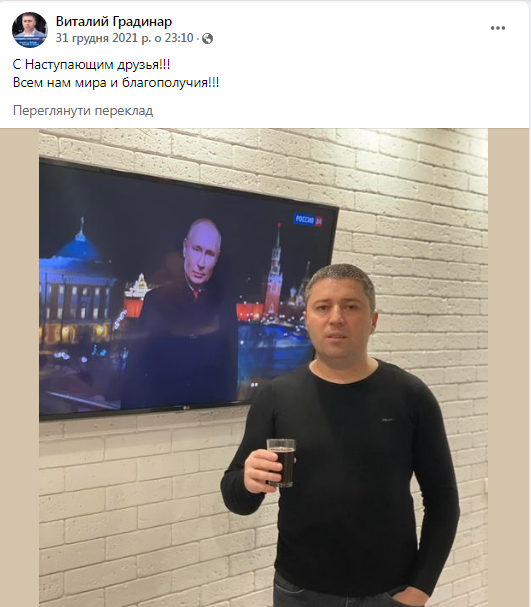531x607 pixels.
Task: Click the author name Виталий Градинар
Action: coord(114,21)
